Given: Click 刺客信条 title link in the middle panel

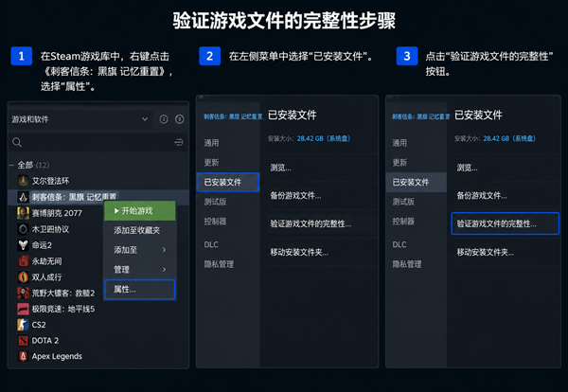Looking at the screenshot, I should coord(233,116).
